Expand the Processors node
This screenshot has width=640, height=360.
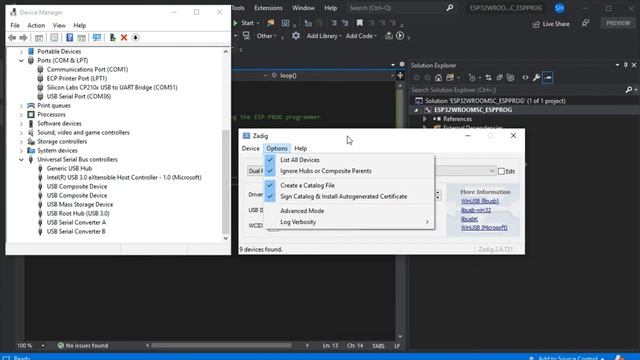[x=21, y=115]
